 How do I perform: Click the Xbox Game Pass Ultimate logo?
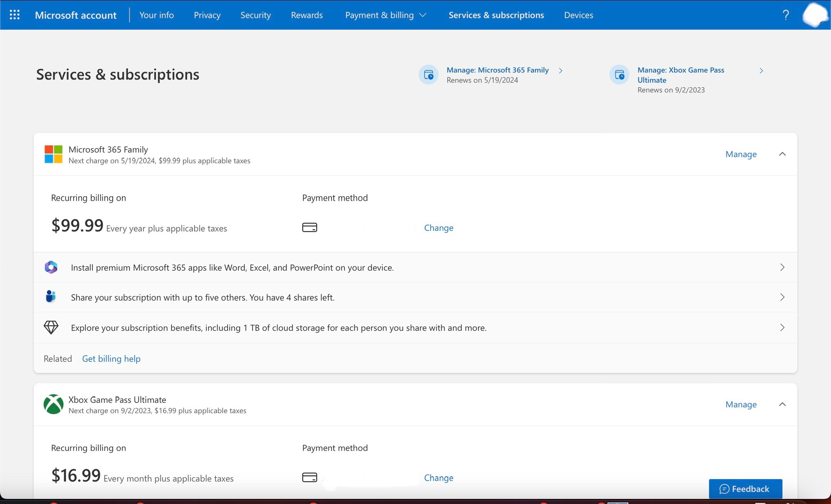(x=53, y=404)
